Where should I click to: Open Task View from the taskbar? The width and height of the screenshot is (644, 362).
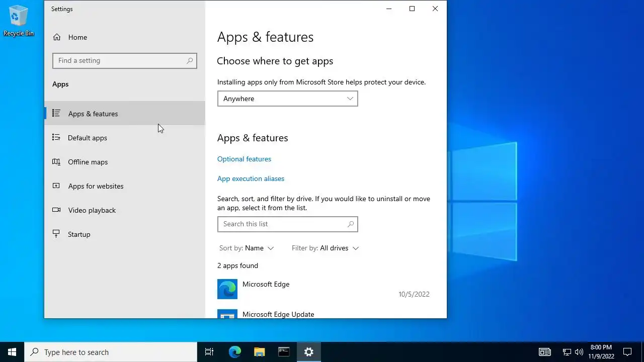[209, 352]
